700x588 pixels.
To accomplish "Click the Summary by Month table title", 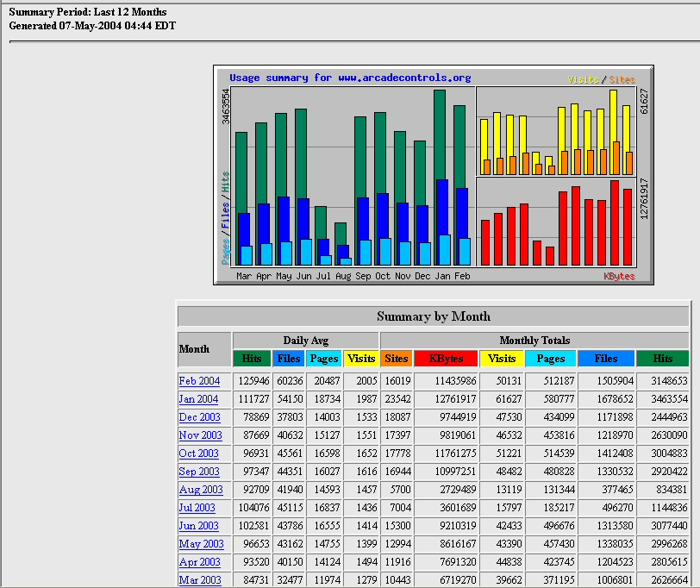I will 434,316.
